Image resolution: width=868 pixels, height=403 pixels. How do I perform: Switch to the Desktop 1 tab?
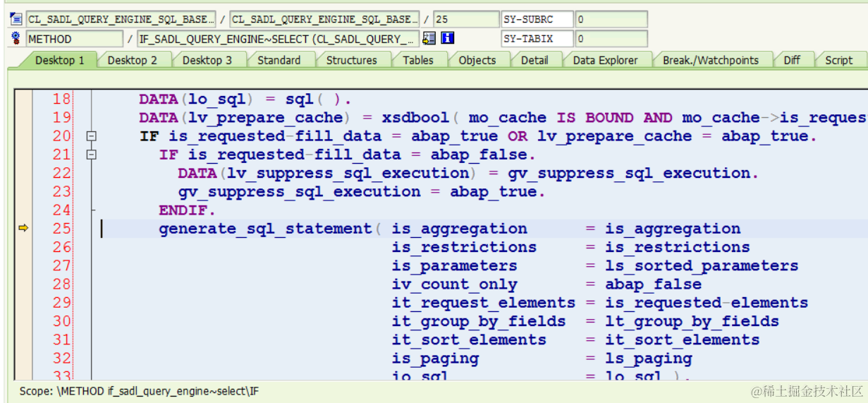(59, 60)
